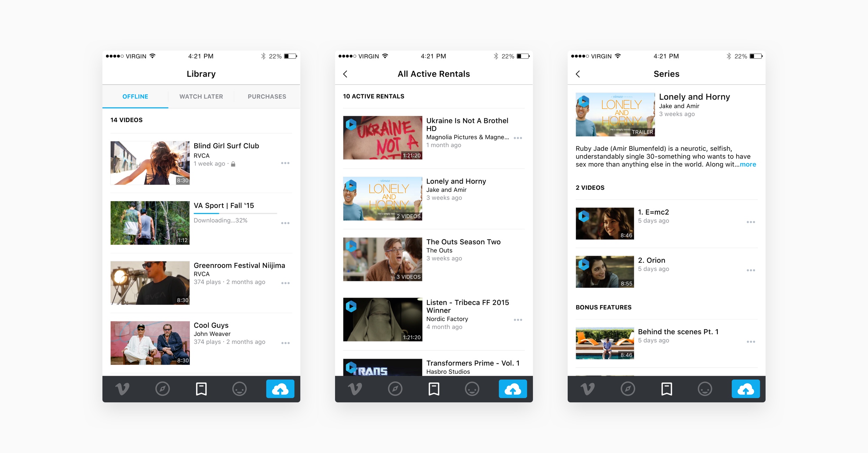Open Jake and Amir creator under Series title

pos(679,106)
